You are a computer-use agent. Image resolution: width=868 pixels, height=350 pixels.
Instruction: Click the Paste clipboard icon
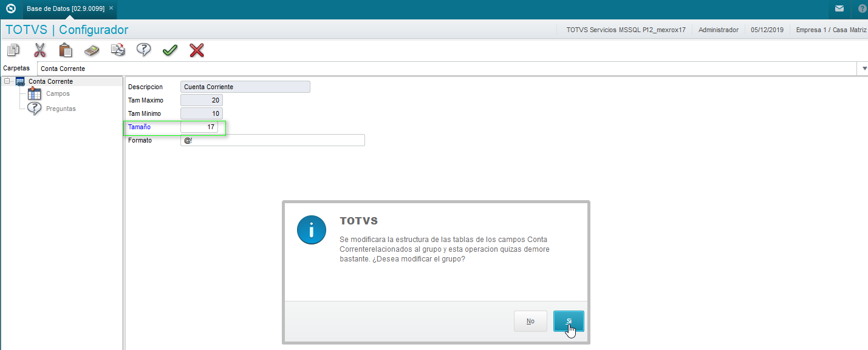coord(66,50)
